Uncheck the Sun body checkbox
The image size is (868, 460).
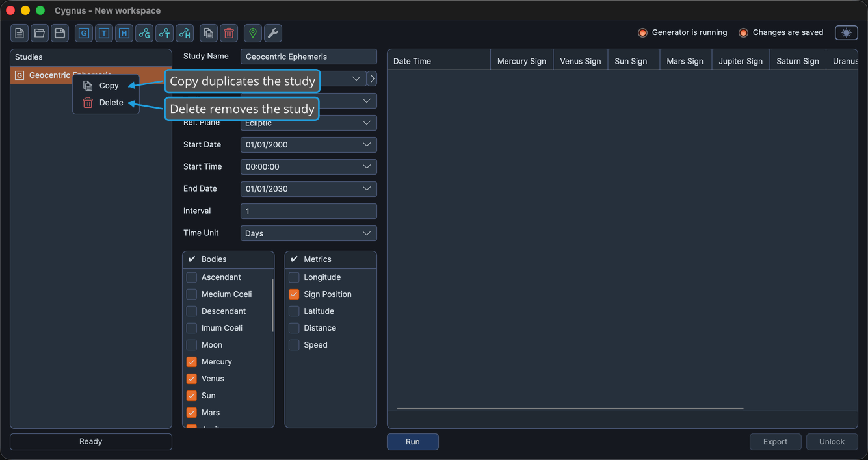[x=192, y=396]
